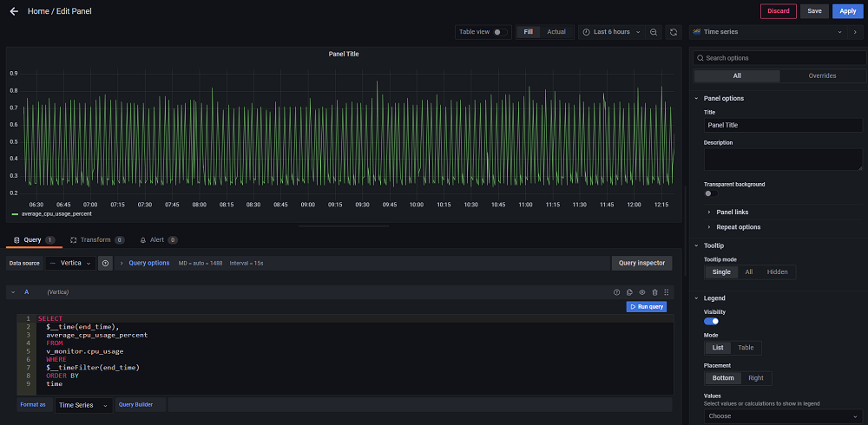Choose the List legend mode

click(718, 348)
